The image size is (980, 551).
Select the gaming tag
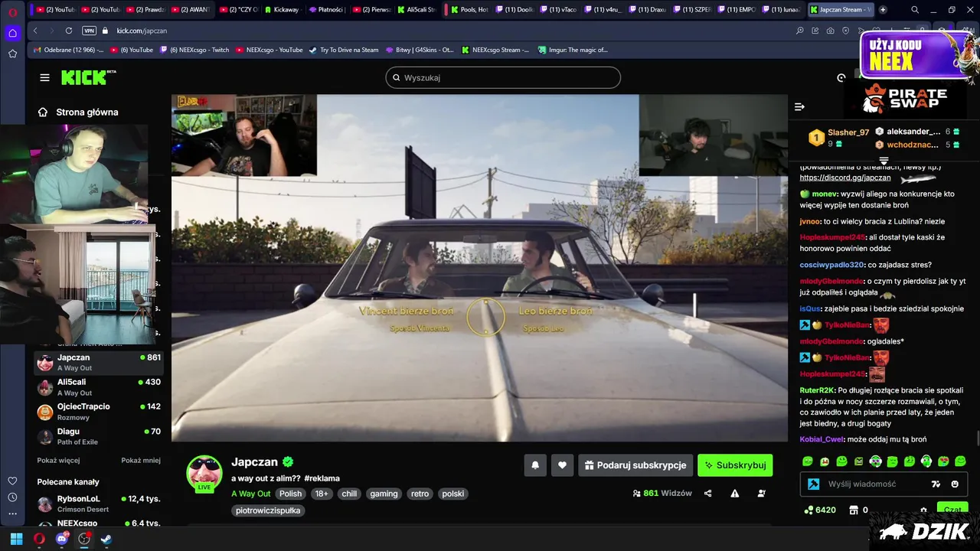(x=384, y=494)
